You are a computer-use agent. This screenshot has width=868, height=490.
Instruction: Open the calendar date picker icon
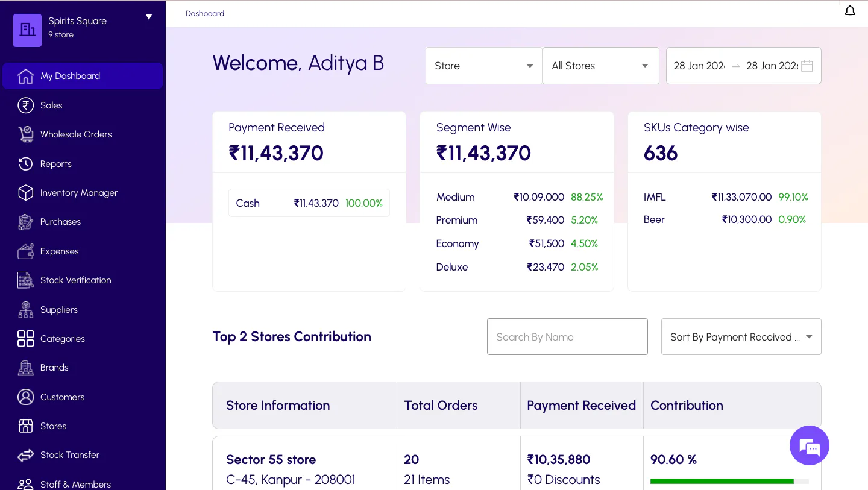(x=807, y=66)
